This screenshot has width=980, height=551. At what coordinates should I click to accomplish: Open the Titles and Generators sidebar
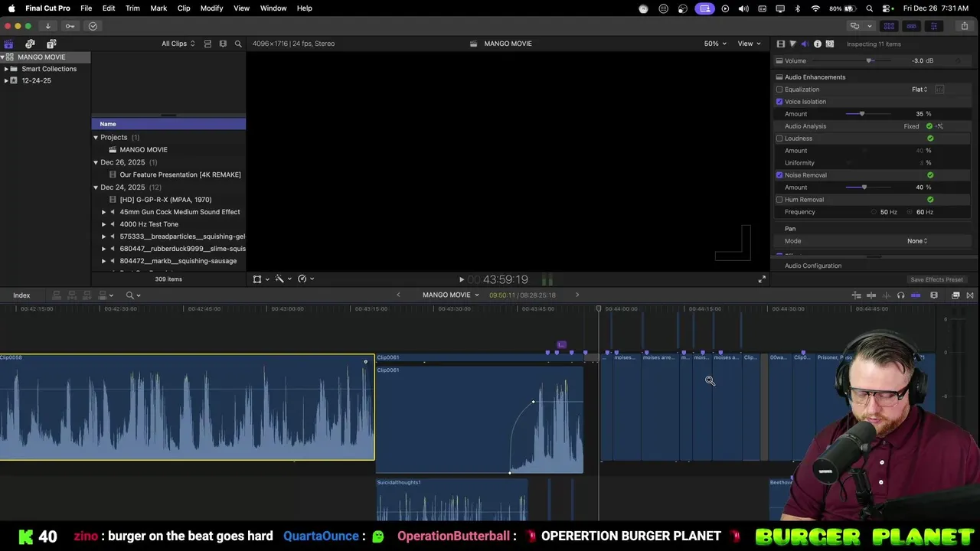(51, 44)
